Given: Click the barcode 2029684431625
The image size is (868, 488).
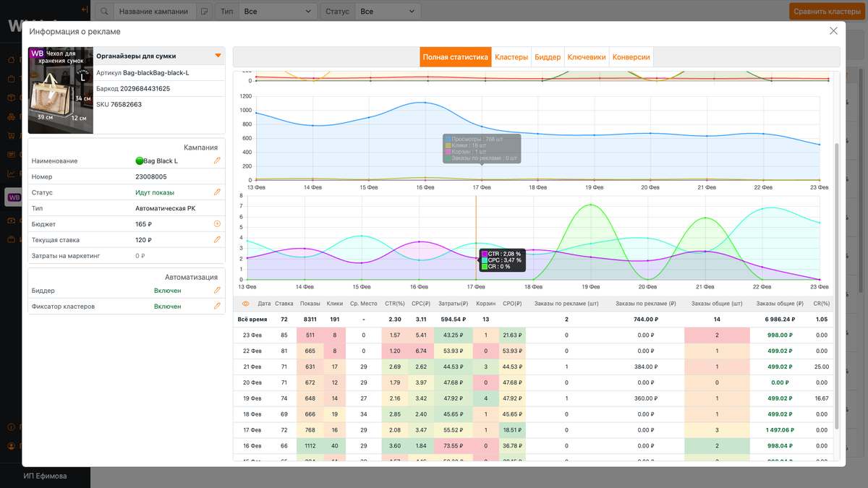Looking at the screenshot, I should pyautogui.click(x=145, y=88).
